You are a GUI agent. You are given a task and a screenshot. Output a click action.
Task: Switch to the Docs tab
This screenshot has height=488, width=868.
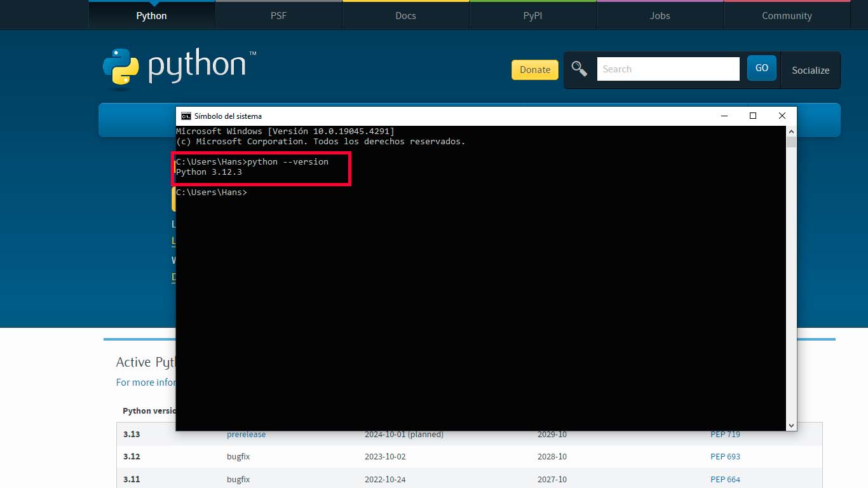pos(405,15)
